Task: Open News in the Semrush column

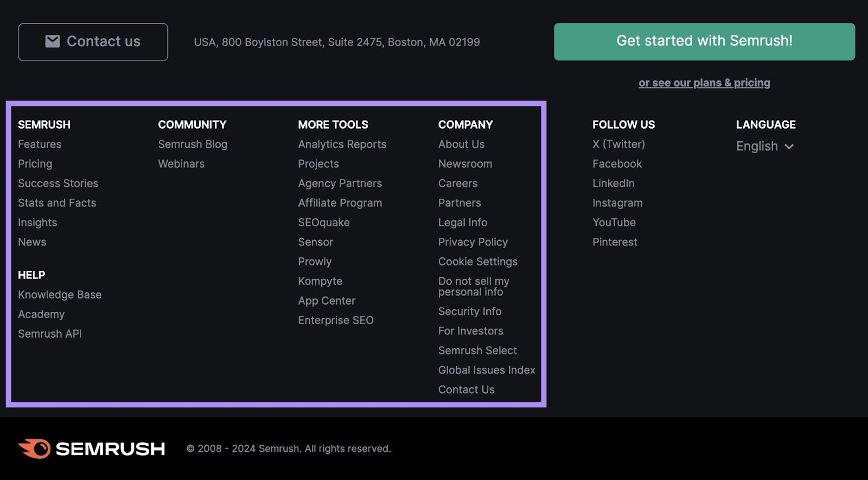Action: click(x=32, y=242)
